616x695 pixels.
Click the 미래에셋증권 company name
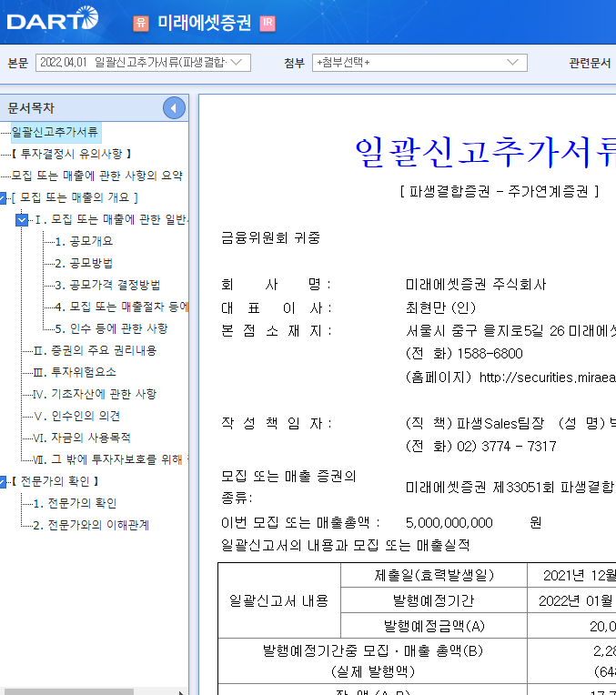205,23
